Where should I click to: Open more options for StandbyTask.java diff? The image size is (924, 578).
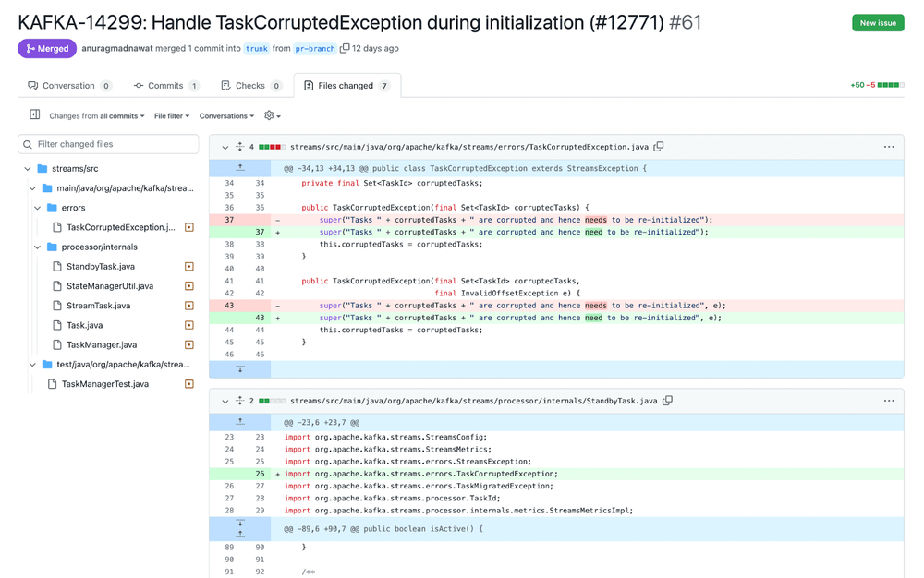(x=888, y=401)
